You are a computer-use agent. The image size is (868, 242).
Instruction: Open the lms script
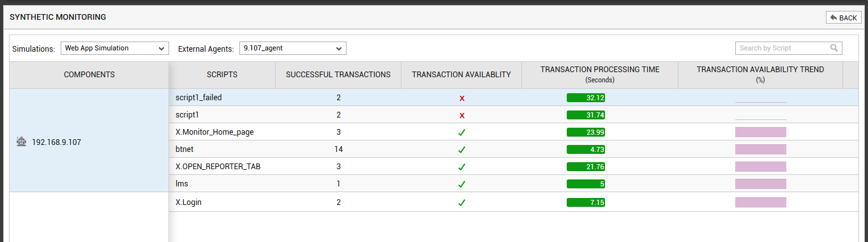[181, 184]
